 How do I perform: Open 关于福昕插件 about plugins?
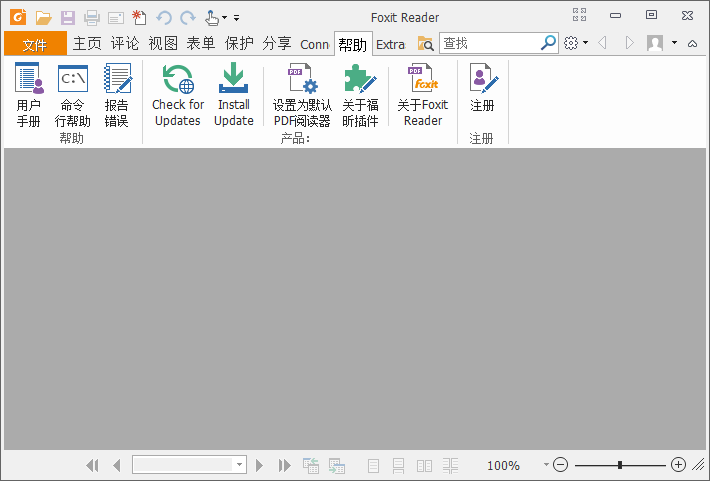tap(360, 95)
